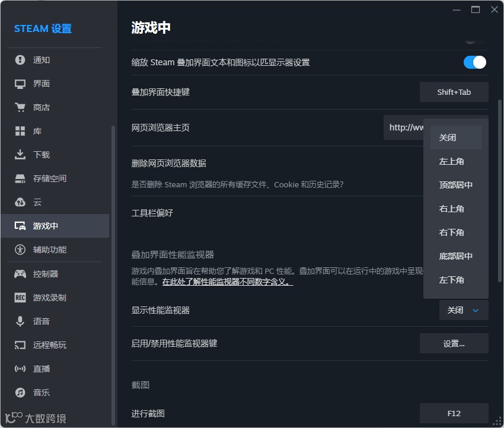This screenshot has height=428, width=504.
Task: Choose 右下角 from the dropdown list
Action: [456, 232]
